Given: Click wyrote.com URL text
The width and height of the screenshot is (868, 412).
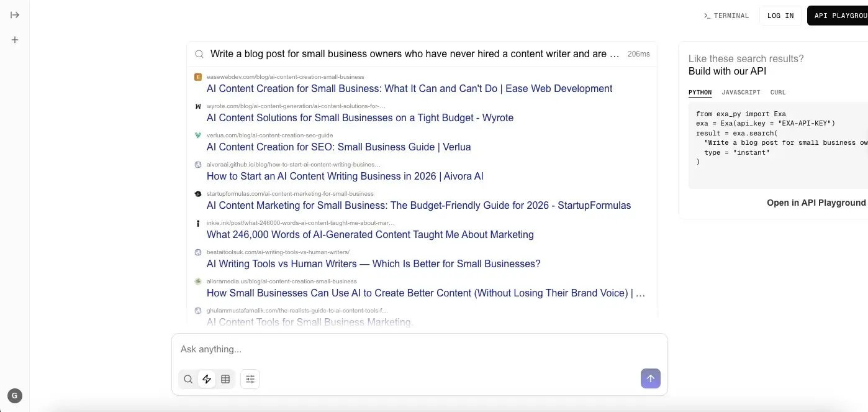Looking at the screenshot, I should point(296,106).
